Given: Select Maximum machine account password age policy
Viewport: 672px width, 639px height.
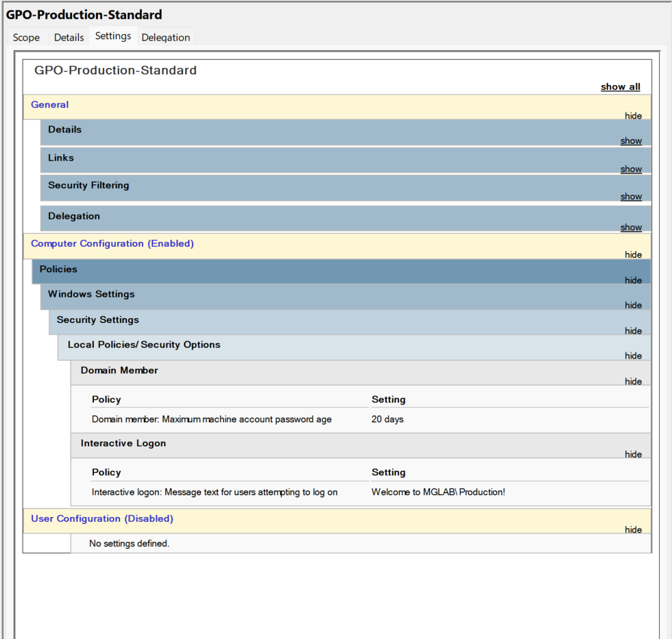Looking at the screenshot, I should [212, 419].
